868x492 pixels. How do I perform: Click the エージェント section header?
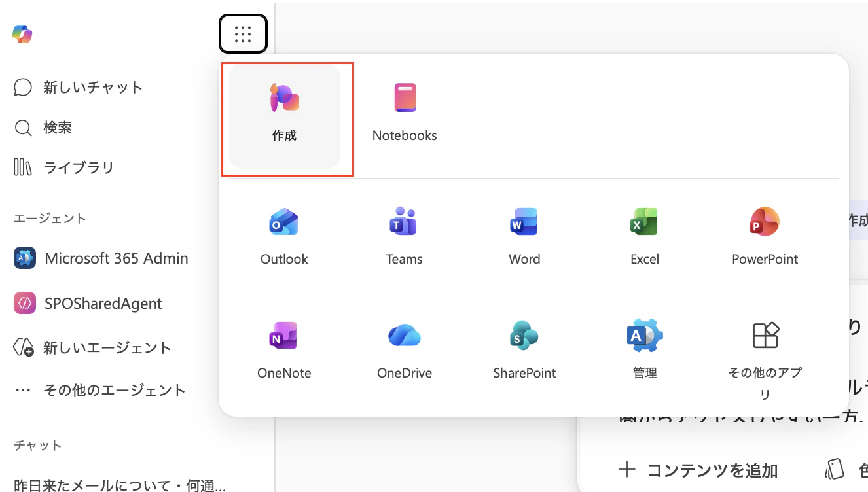coord(50,219)
